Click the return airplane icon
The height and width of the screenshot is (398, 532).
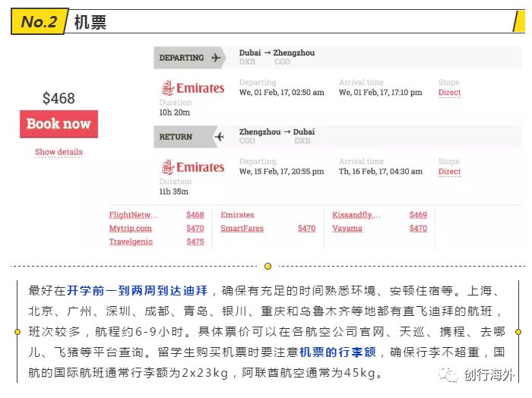(x=219, y=137)
